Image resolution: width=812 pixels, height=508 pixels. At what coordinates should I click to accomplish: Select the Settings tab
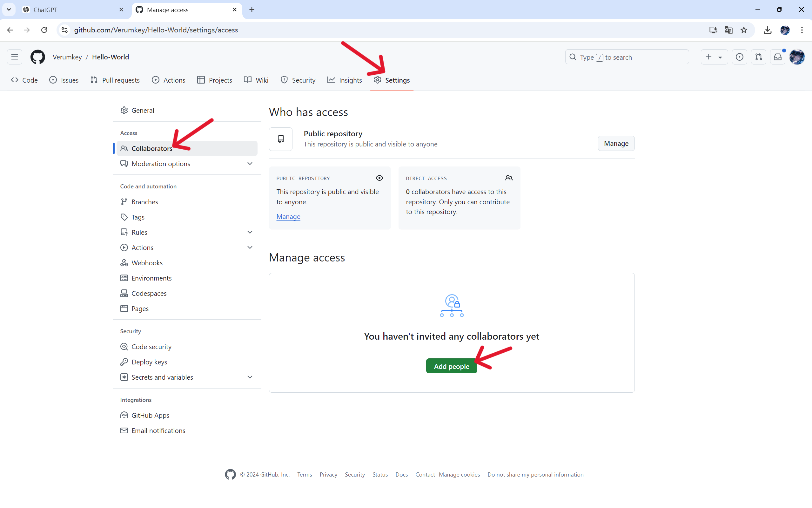(x=392, y=80)
